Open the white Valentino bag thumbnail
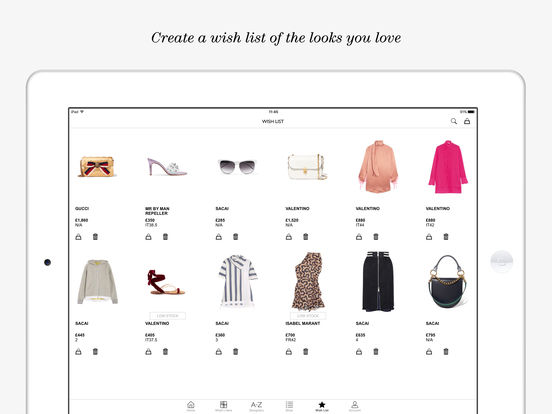 click(x=307, y=167)
